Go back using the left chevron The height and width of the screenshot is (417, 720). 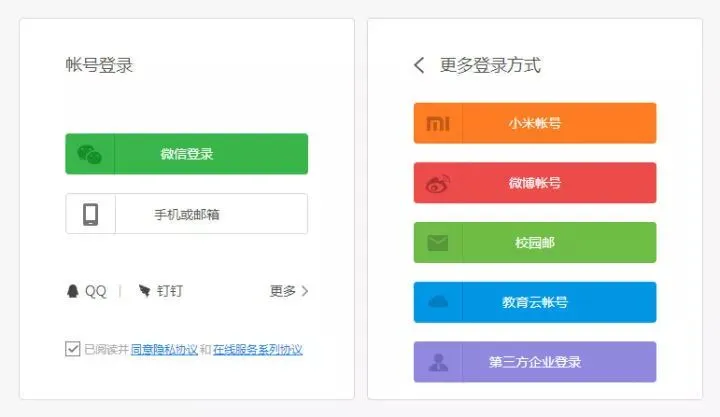pyautogui.click(x=419, y=65)
